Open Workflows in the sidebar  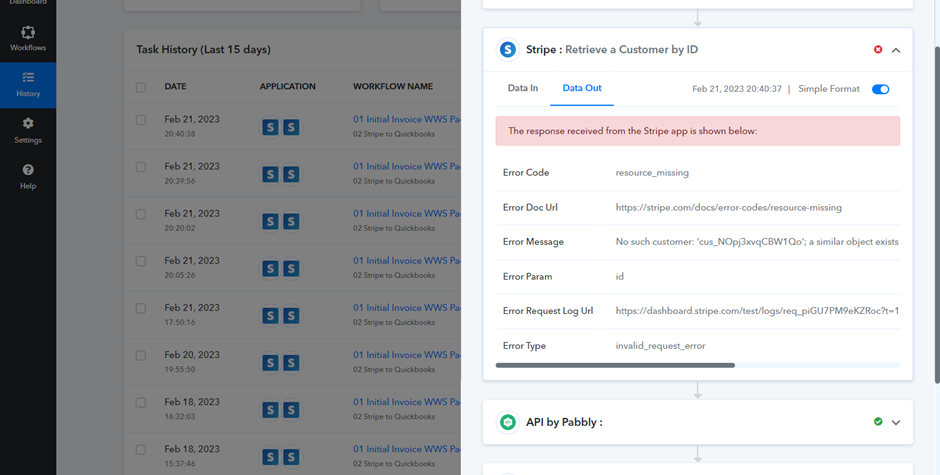click(x=28, y=38)
